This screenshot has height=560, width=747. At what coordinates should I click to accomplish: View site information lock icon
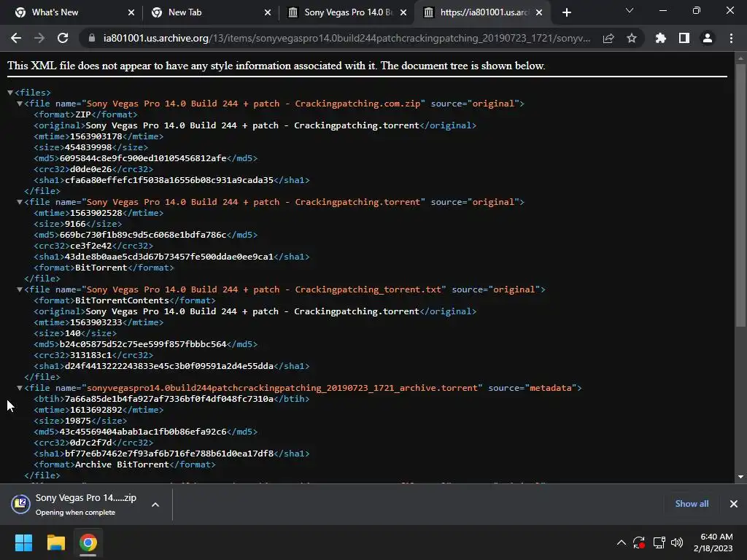(92, 38)
